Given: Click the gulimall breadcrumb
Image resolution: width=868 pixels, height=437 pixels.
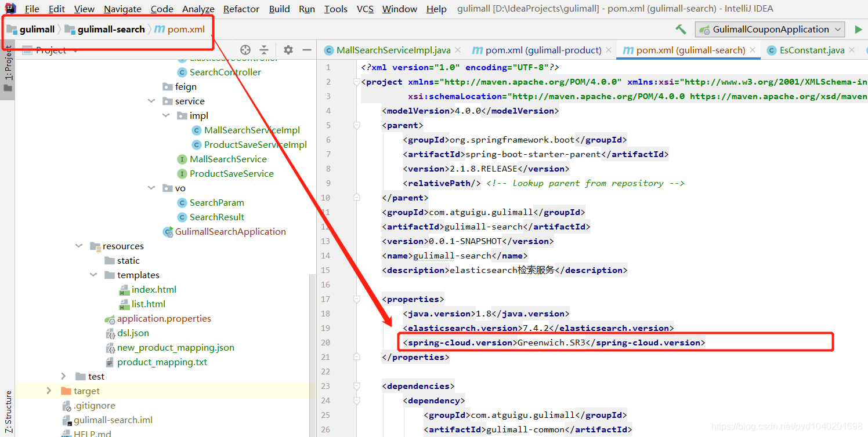Looking at the screenshot, I should click(31, 29).
